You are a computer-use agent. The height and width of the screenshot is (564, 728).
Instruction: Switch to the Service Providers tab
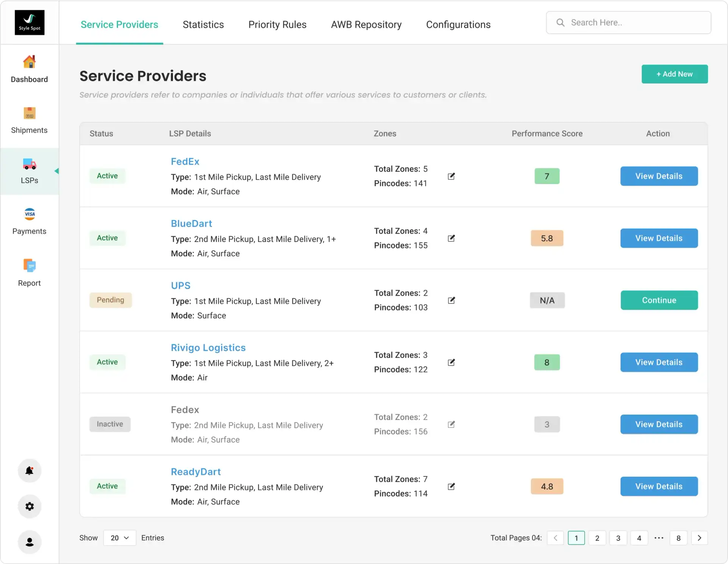119,25
